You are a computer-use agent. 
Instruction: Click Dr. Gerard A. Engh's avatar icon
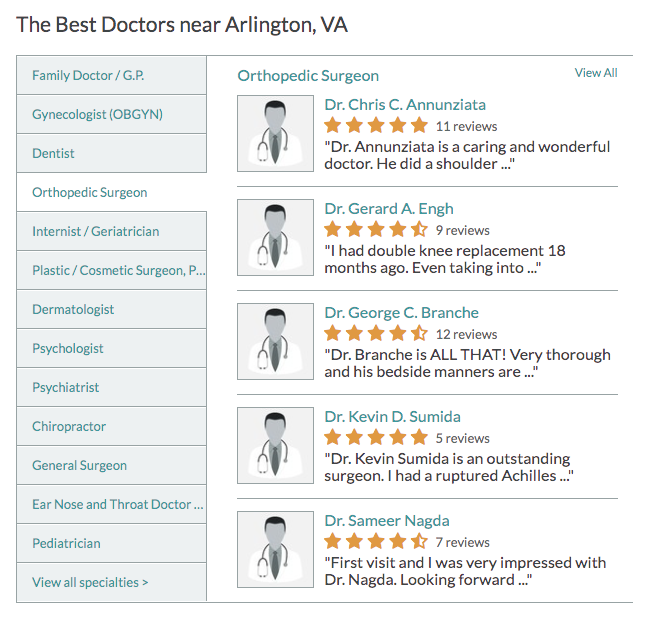(275, 238)
